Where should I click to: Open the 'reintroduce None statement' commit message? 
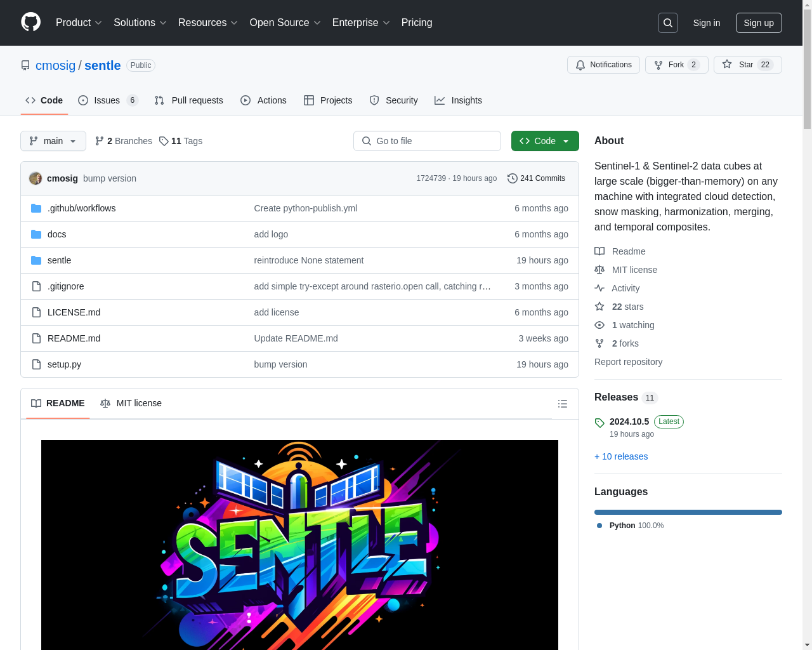point(308,260)
